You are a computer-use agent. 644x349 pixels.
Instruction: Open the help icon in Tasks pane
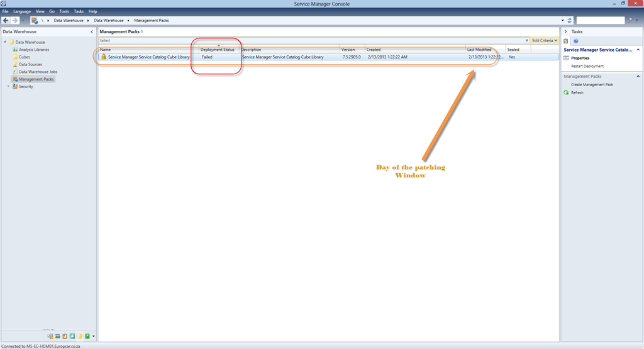pos(575,41)
